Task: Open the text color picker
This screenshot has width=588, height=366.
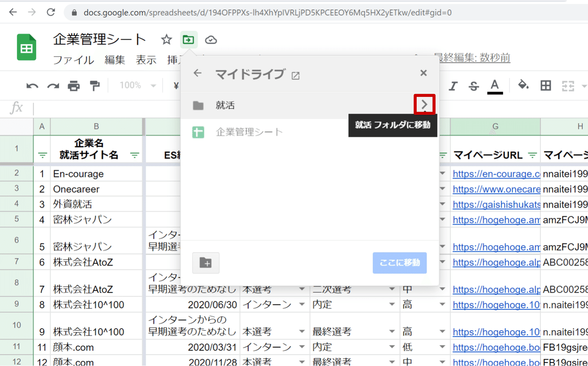Action: point(495,87)
